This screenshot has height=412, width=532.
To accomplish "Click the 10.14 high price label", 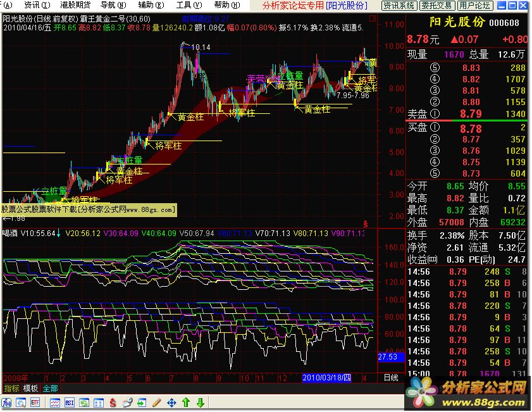I will pyautogui.click(x=201, y=47).
